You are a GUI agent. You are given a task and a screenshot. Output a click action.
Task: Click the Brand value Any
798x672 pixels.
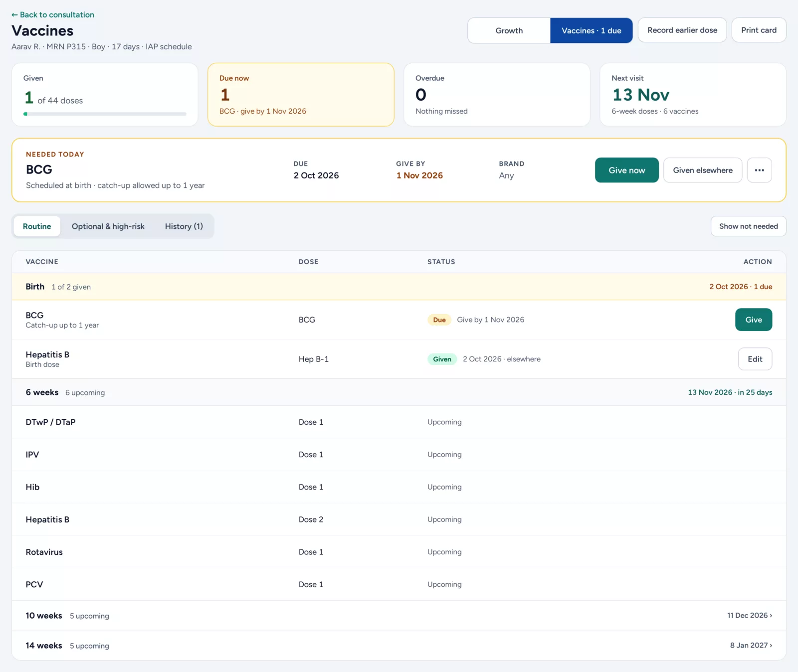pos(506,175)
